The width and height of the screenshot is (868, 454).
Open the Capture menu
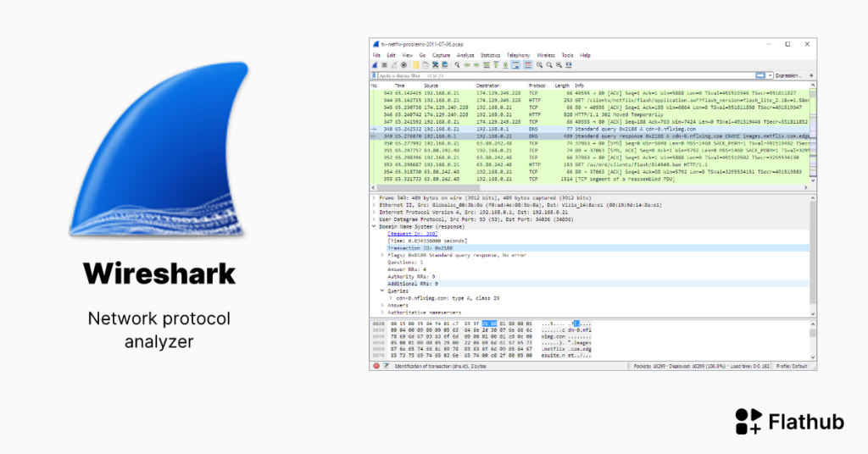pos(441,55)
